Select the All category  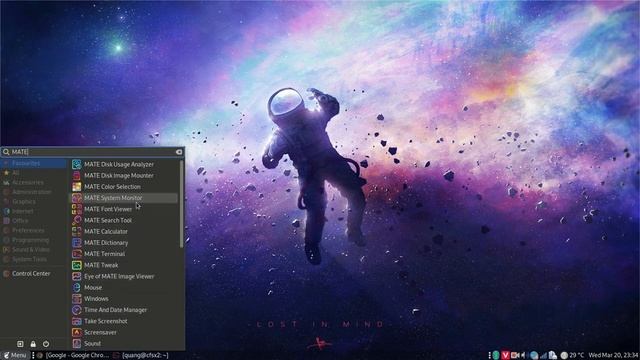33,173
